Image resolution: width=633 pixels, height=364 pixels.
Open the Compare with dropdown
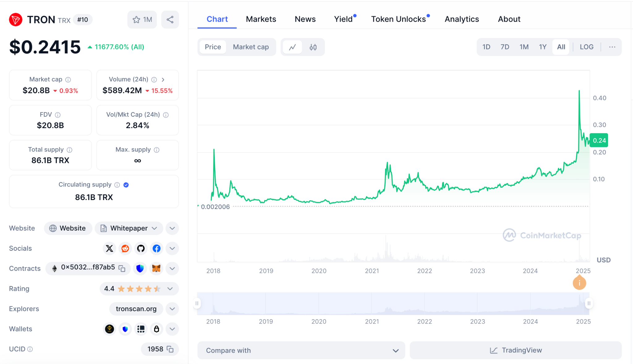pos(301,350)
